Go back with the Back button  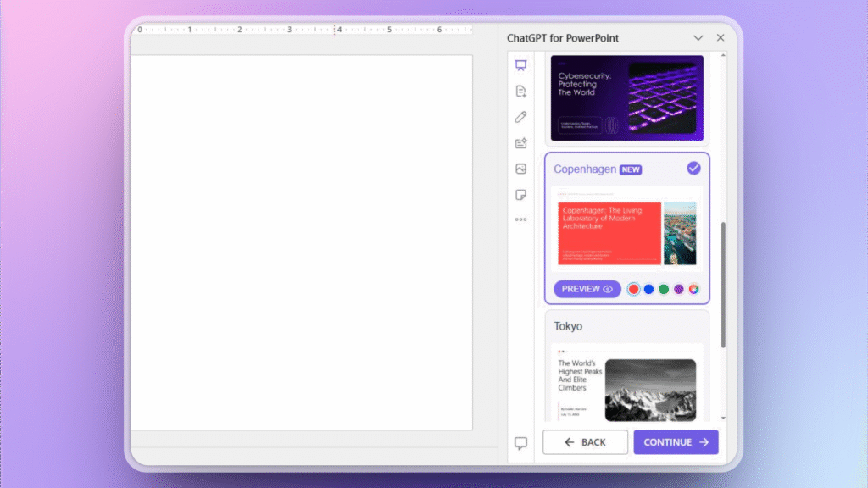tap(585, 441)
